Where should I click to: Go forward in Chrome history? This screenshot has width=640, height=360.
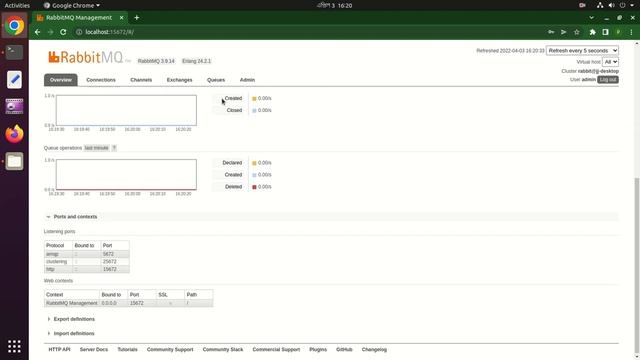coord(50,32)
